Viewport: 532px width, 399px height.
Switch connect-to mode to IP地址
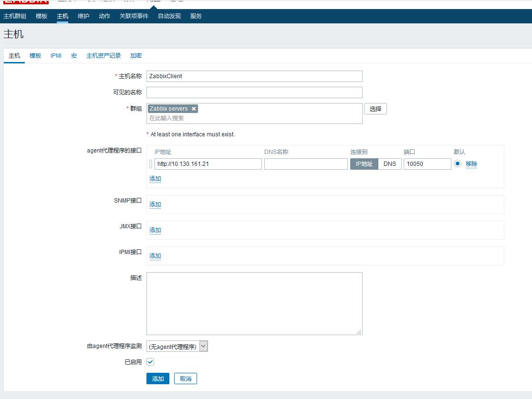pyautogui.click(x=364, y=164)
